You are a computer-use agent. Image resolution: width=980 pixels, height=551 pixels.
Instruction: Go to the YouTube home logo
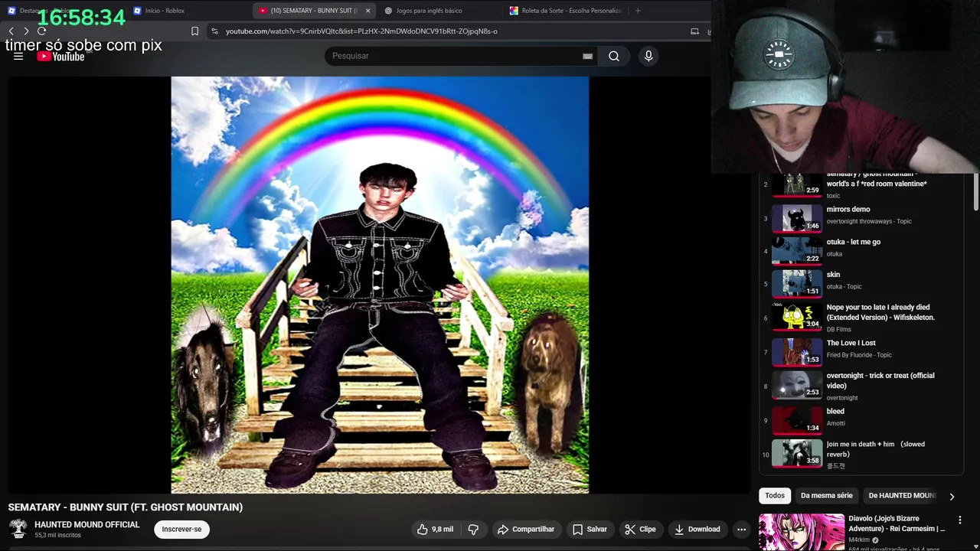pyautogui.click(x=60, y=56)
